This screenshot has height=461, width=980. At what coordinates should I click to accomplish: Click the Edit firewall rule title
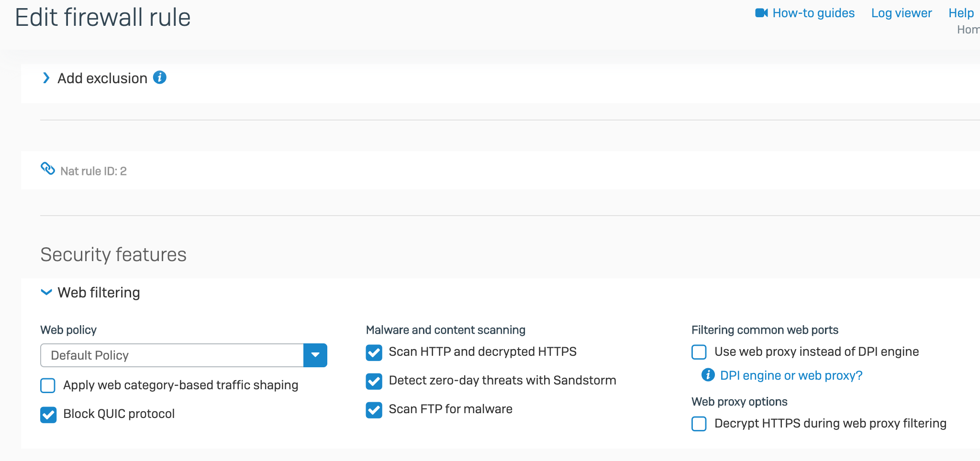coord(103,18)
